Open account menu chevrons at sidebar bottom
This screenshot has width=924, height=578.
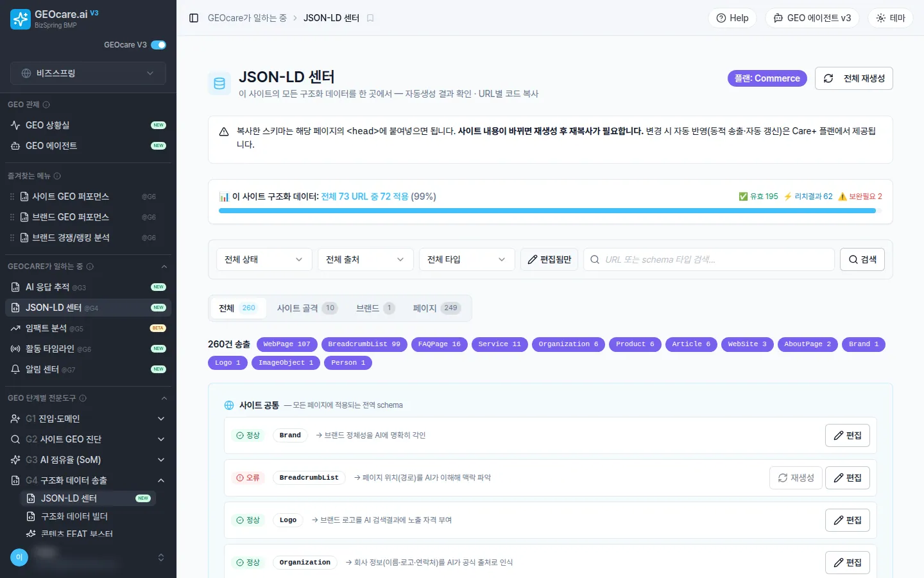point(161,557)
